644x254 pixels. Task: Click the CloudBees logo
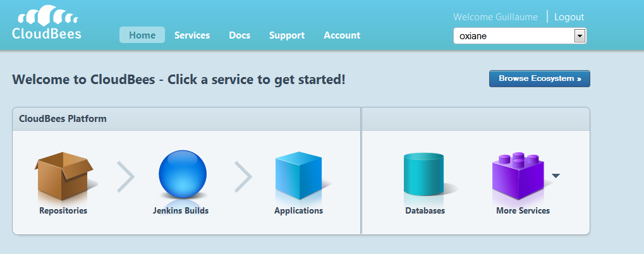coord(47,25)
